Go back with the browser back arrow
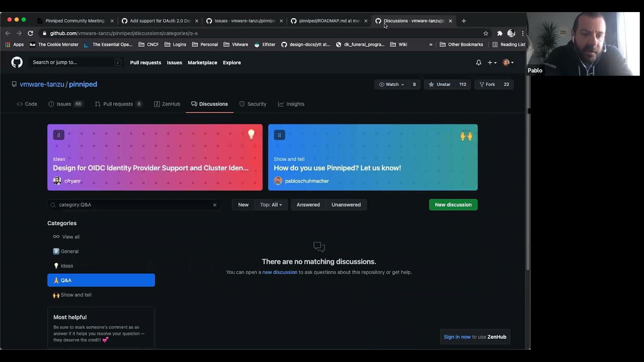Image resolution: width=644 pixels, height=362 pixels. click(x=8, y=33)
